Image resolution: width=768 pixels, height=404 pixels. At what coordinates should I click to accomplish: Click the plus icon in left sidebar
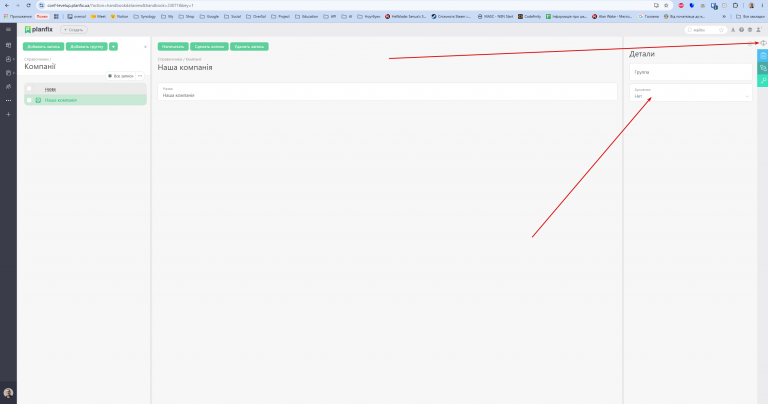(x=8, y=114)
